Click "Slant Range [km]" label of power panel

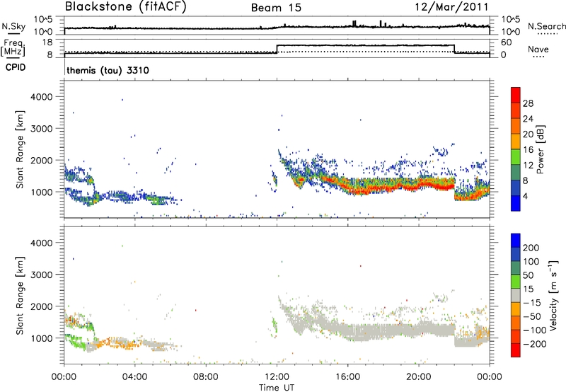click(20, 149)
